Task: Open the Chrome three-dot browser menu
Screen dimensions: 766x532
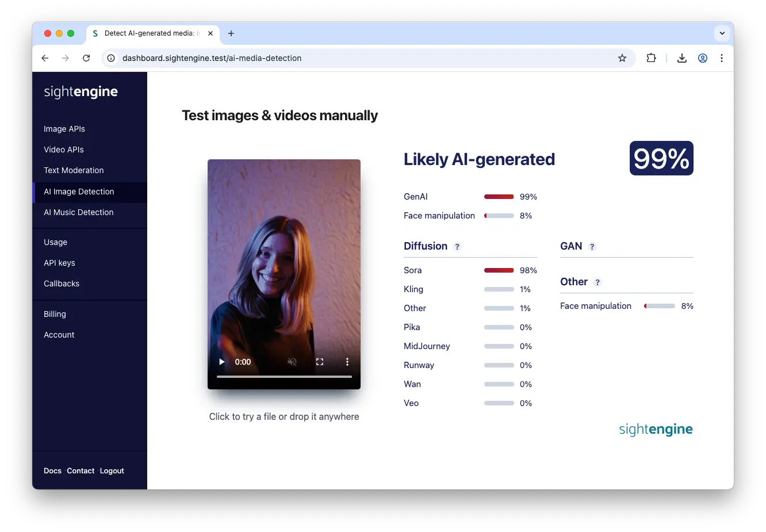Action: (722, 58)
